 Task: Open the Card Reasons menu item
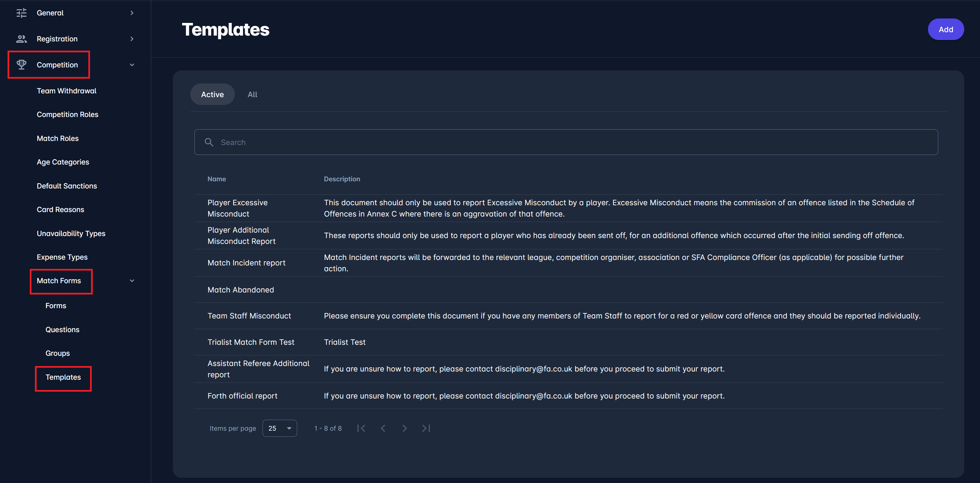pos(61,210)
